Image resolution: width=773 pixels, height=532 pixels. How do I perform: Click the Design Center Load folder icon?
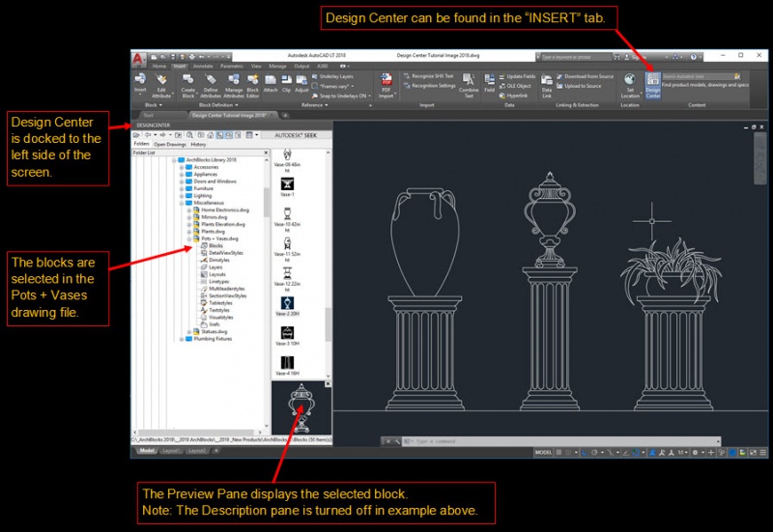pos(136,135)
